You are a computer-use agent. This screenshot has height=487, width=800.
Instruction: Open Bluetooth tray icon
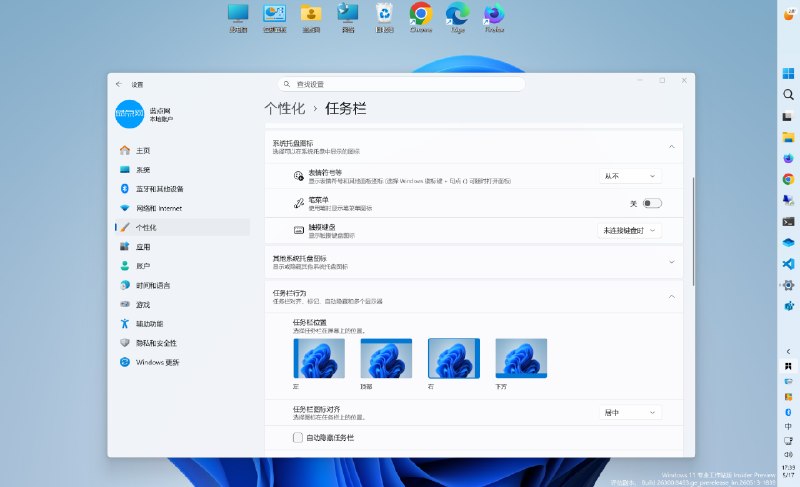[x=788, y=412]
